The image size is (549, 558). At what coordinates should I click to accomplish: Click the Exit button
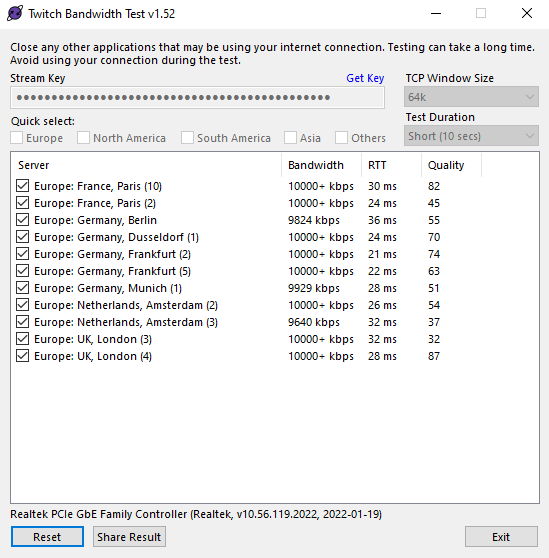coord(501,537)
